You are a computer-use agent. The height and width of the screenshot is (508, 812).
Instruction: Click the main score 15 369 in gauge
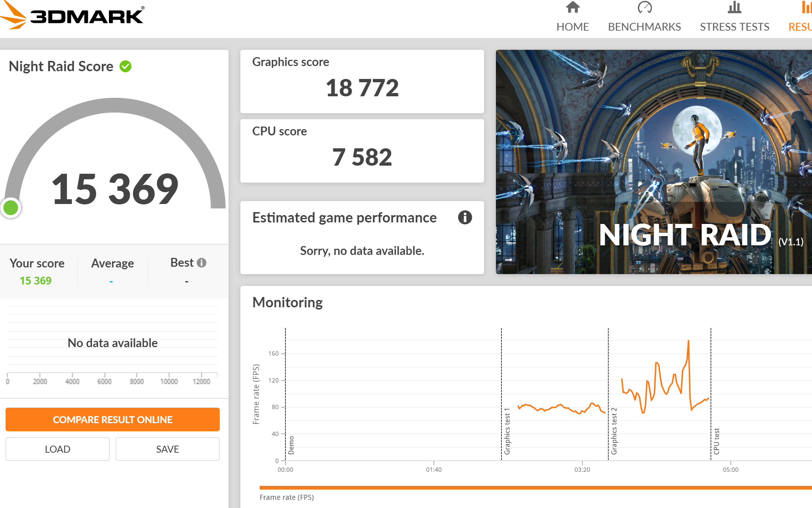[115, 189]
